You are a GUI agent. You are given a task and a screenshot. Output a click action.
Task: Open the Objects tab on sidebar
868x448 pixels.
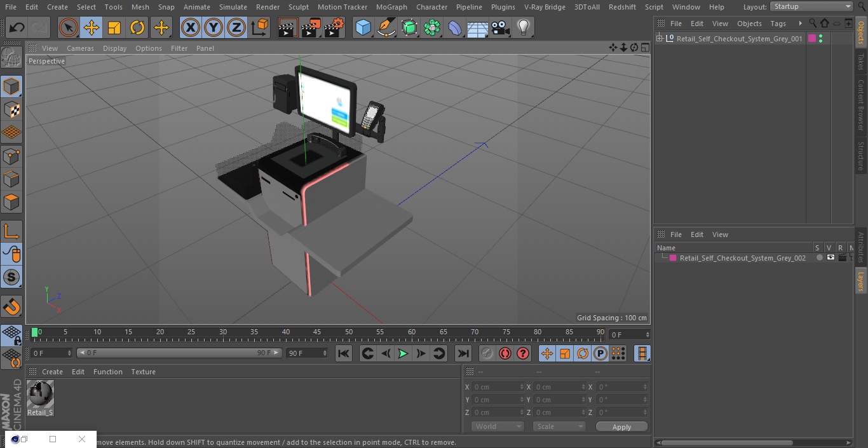pyautogui.click(x=861, y=32)
